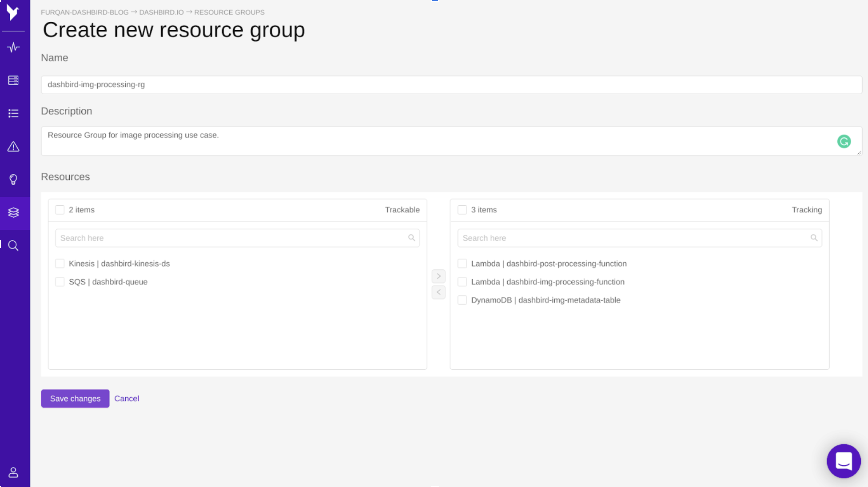Click the Grammarly icon in Description field
The image size is (868, 487).
coord(844,141)
